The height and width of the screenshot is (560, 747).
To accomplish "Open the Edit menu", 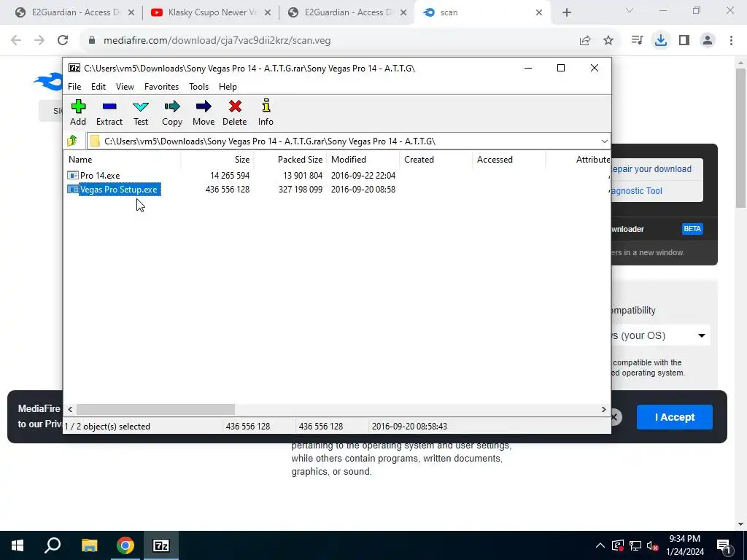I will (98, 87).
